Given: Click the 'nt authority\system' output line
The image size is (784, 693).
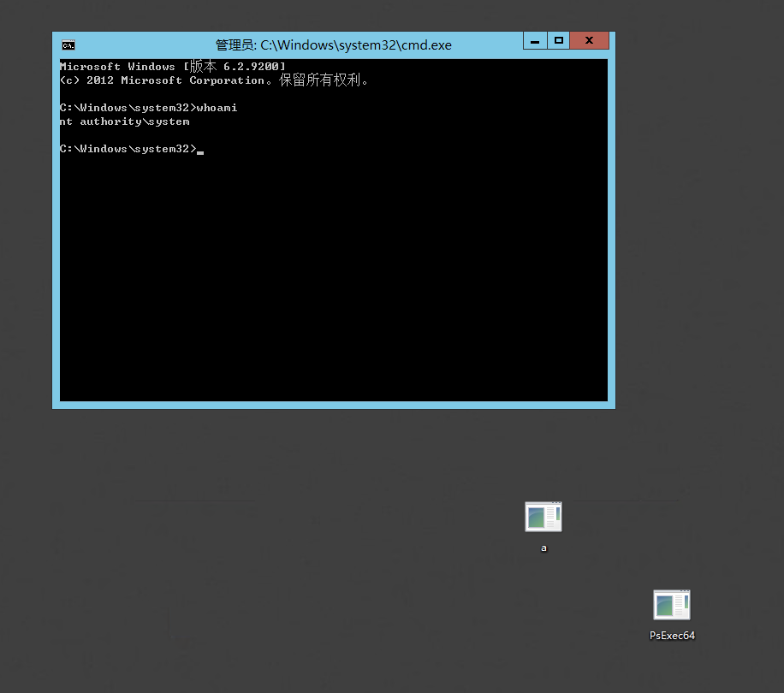Looking at the screenshot, I should tap(124, 121).
